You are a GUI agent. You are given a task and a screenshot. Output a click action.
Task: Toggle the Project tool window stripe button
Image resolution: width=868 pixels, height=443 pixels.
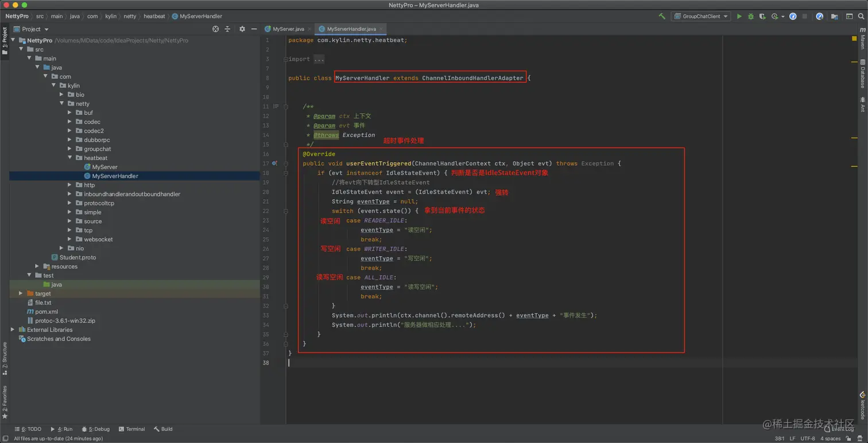pyautogui.click(x=5, y=40)
